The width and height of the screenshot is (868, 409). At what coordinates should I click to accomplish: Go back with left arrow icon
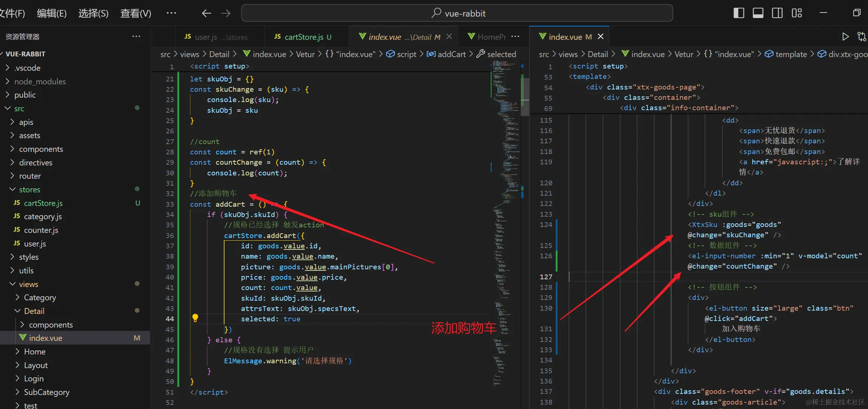pos(206,13)
